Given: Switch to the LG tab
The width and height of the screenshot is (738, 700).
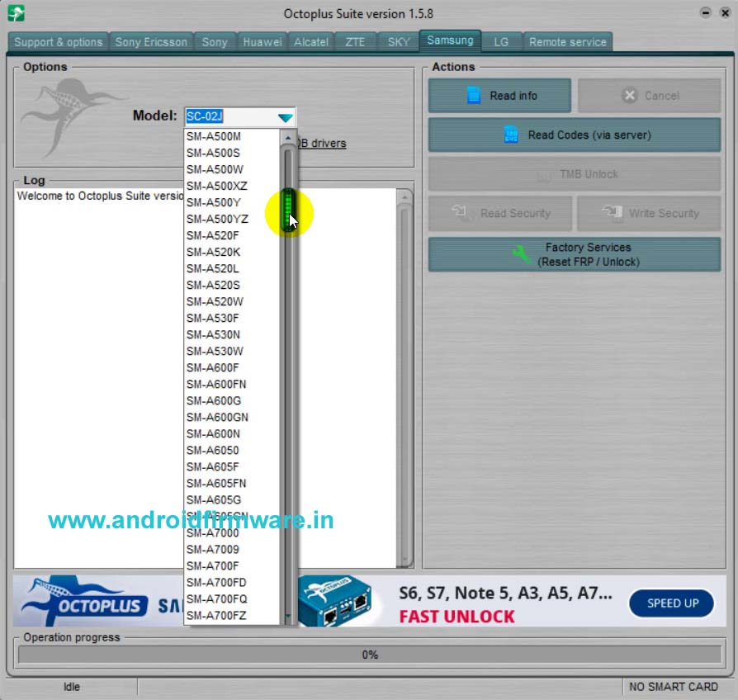Looking at the screenshot, I should click(501, 42).
